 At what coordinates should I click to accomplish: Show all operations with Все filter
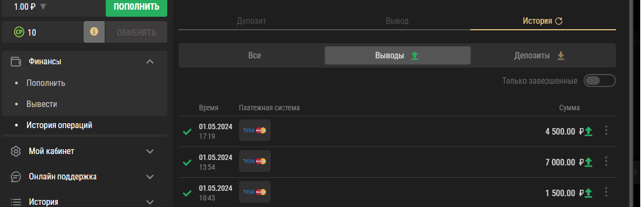pos(254,56)
